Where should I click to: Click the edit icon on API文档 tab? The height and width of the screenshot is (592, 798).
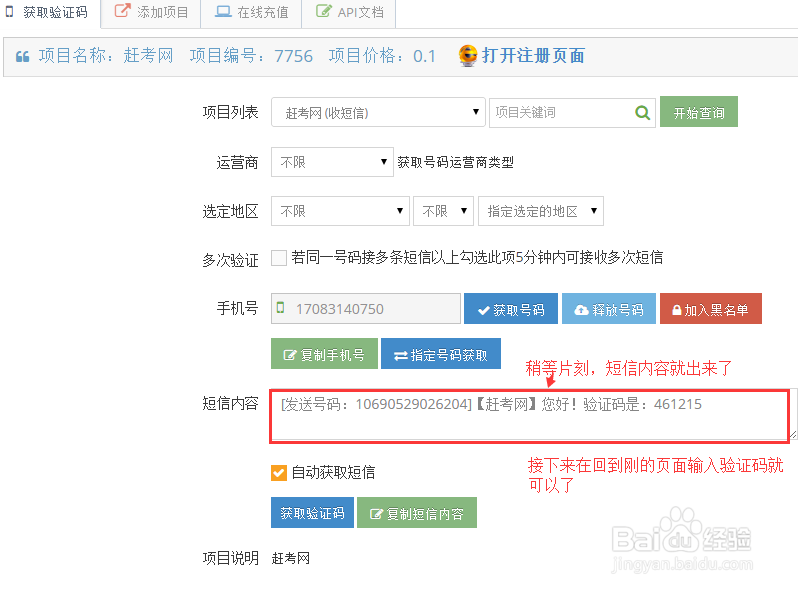(324, 11)
